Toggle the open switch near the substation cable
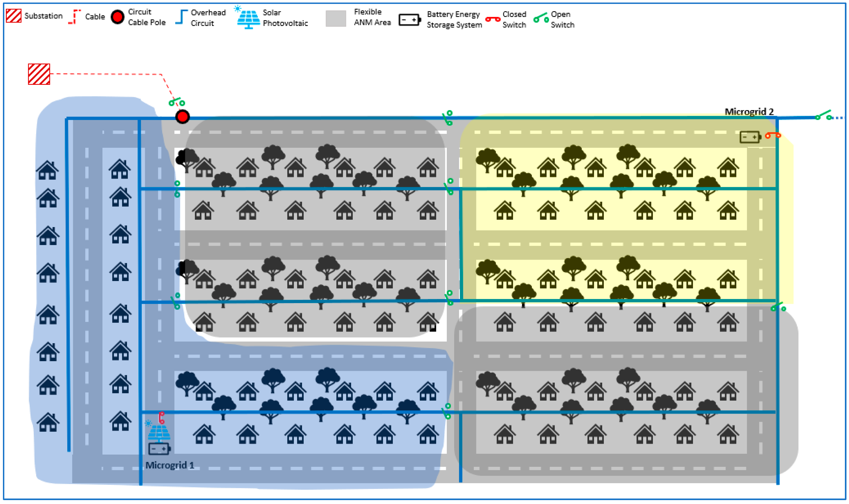This screenshot has width=849, height=504. pos(177,102)
